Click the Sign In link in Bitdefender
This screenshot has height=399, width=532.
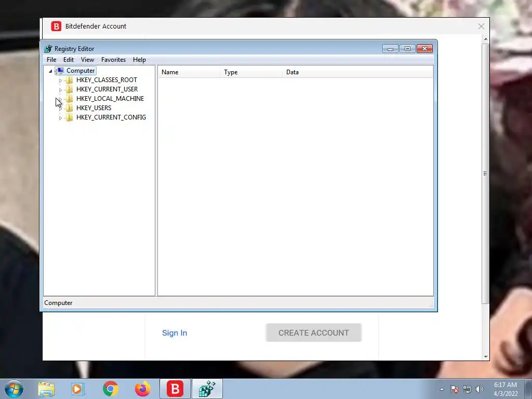(175, 333)
